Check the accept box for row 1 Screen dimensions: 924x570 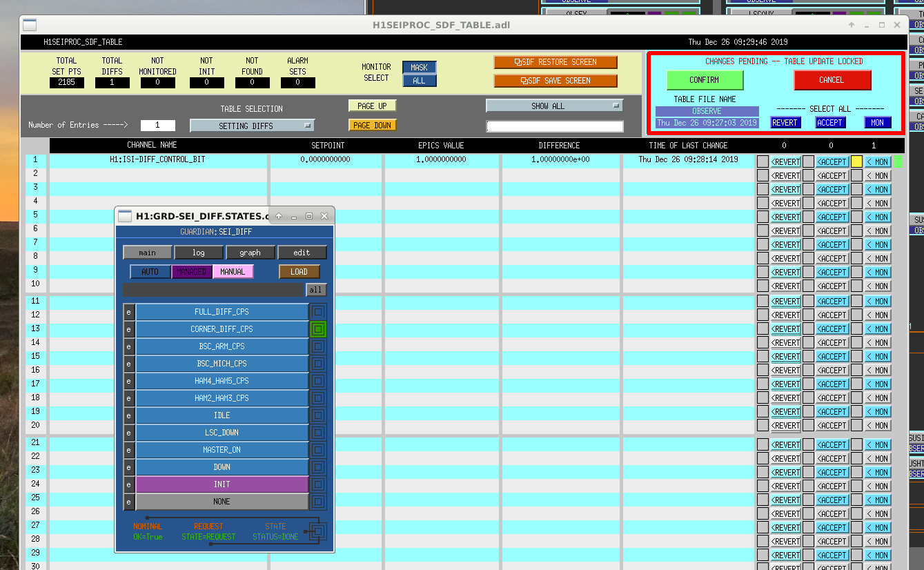(x=808, y=161)
